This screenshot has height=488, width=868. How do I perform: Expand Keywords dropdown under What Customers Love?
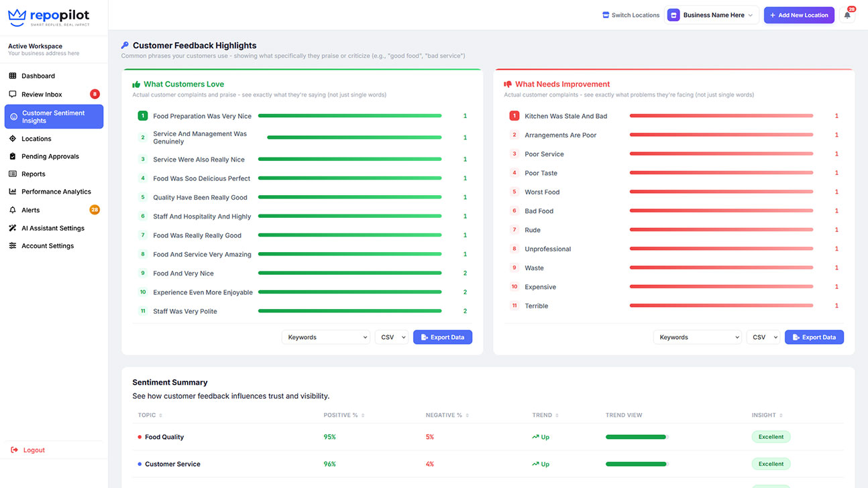coord(327,337)
